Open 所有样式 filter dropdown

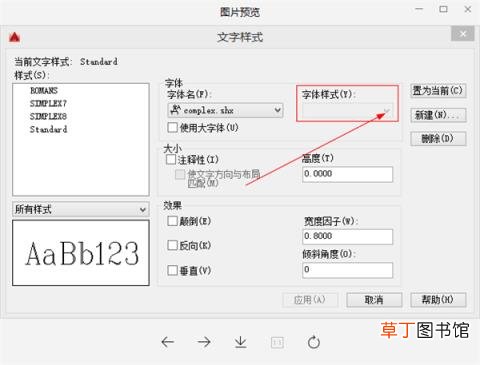pyautogui.click(x=81, y=209)
